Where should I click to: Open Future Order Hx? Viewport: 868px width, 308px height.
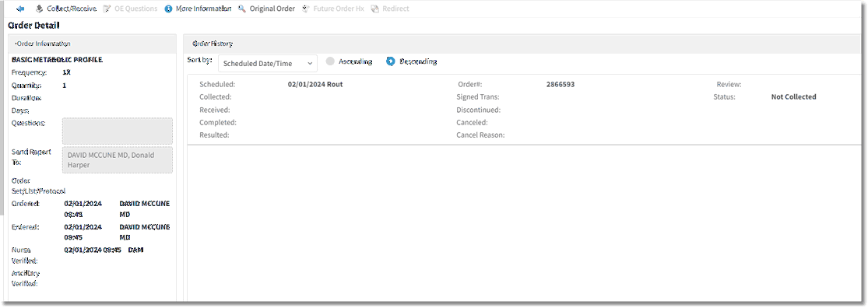339,9
